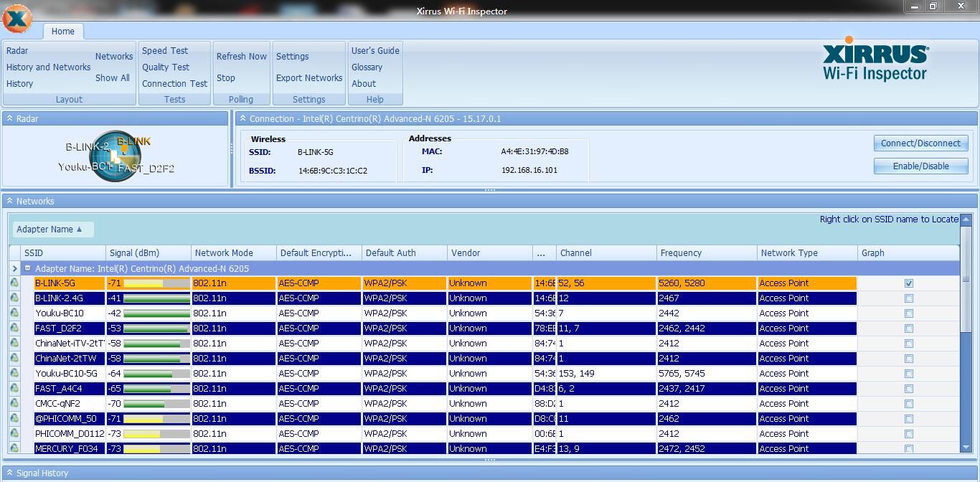Sort by Signal (dBm) column header
The height and width of the screenshot is (482, 980).
point(149,253)
